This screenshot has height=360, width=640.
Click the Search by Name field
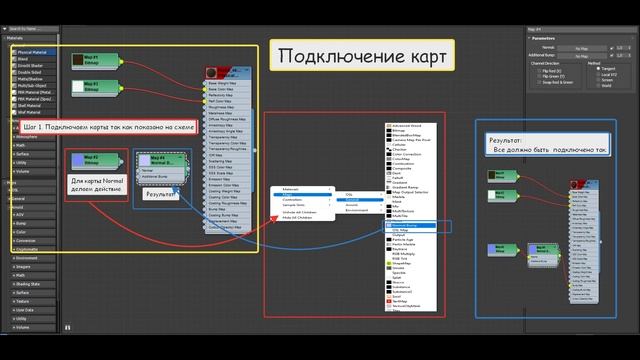(33, 29)
